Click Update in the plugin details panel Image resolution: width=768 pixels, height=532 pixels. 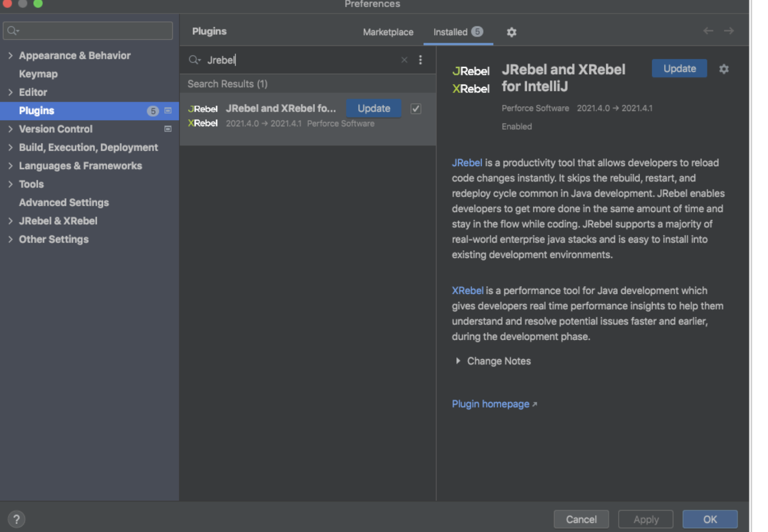[x=679, y=68]
